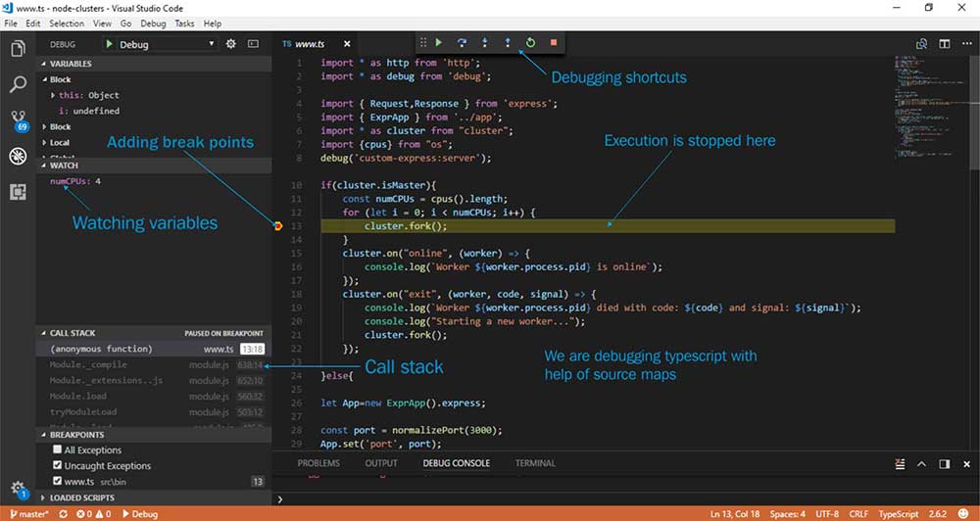Click TypeScript language mode in status bar

point(898,514)
